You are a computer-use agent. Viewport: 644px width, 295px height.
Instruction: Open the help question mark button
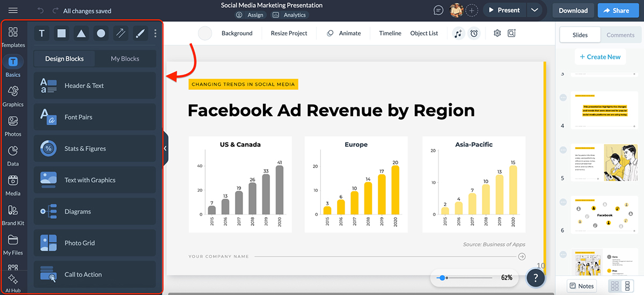(536, 278)
